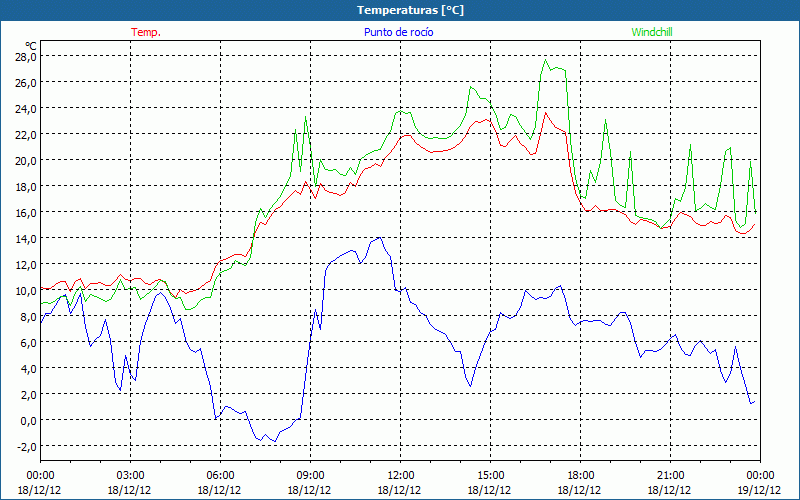Click the 12:00 time axis label
Image resolution: width=800 pixels, height=500 pixels.
click(x=400, y=476)
